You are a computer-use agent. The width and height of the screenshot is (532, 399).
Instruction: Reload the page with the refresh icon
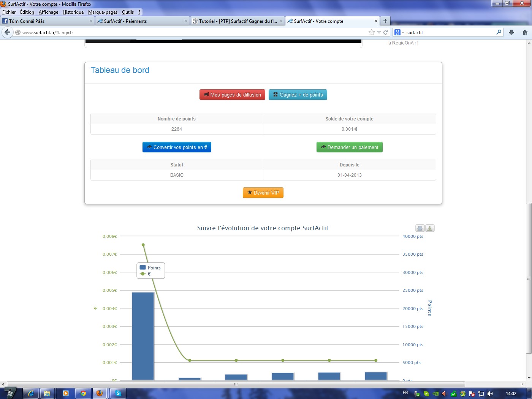coord(385,32)
